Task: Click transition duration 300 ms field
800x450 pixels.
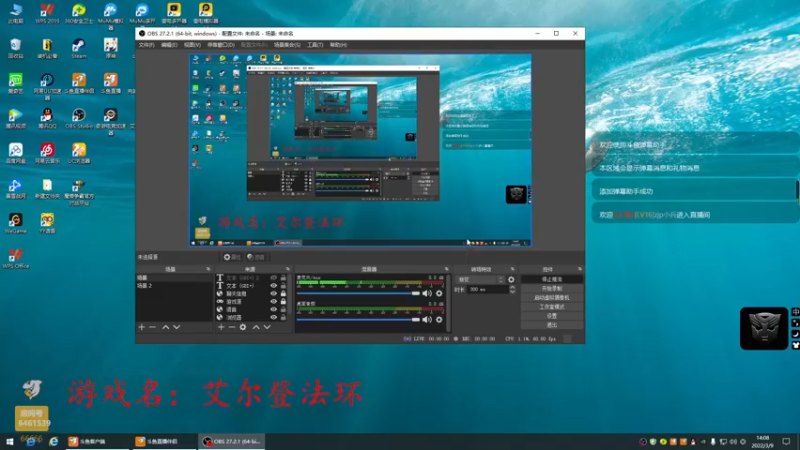Action: (x=488, y=289)
